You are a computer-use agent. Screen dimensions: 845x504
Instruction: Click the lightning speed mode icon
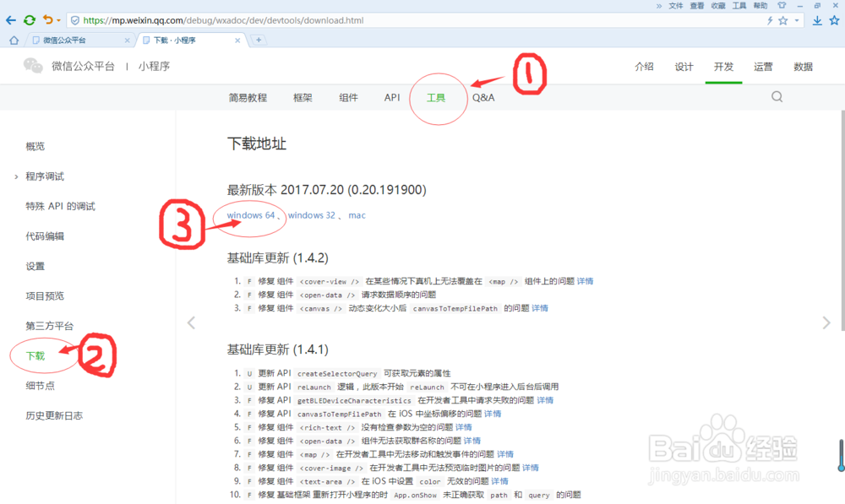coord(770,20)
